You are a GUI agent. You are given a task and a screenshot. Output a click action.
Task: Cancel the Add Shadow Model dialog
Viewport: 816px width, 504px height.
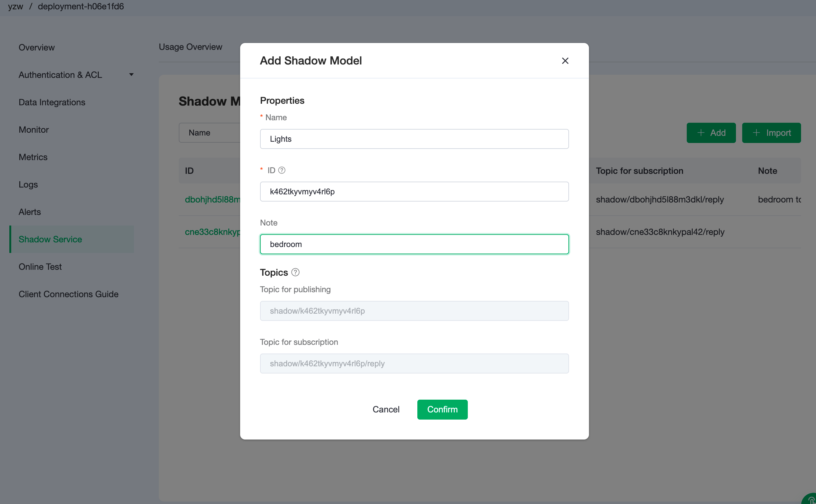[x=386, y=409]
